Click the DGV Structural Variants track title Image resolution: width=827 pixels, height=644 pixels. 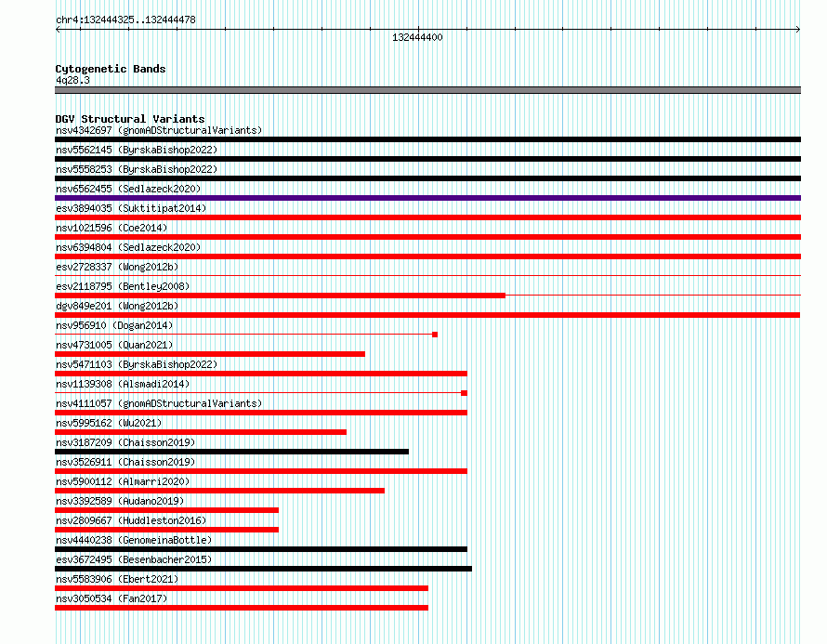coord(130,119)
